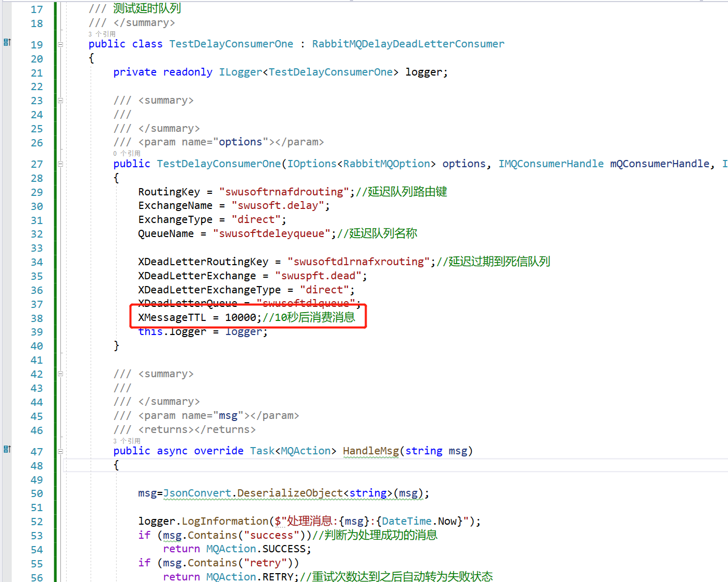Open the '3 个引用' CodeLens above HandleMsg
Screen dimensions: 728x582
(127, 441)
